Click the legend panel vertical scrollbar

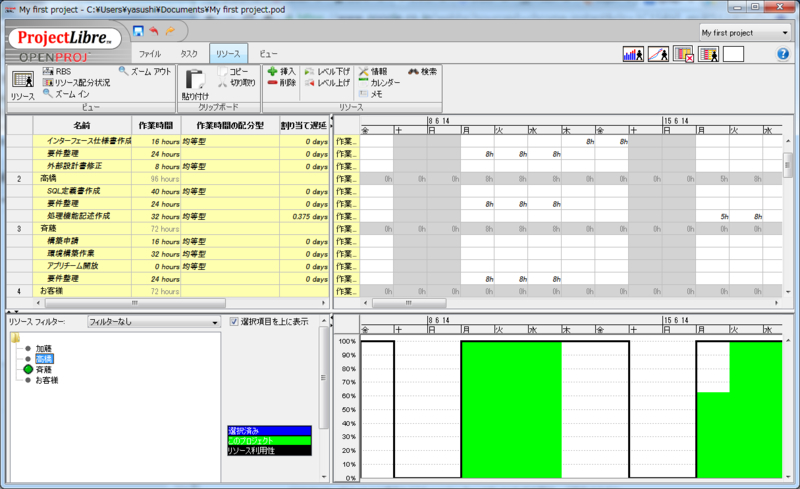[323, 398]
